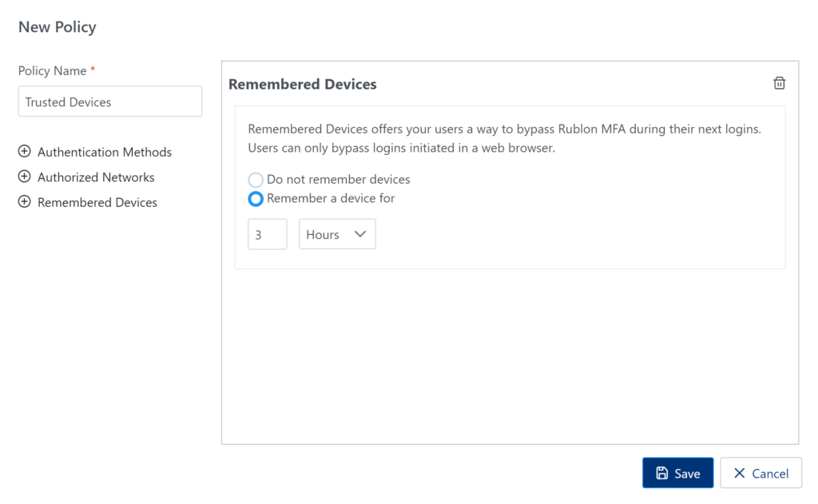Click the X icon inside Cancel button

(x=737, y=472)
